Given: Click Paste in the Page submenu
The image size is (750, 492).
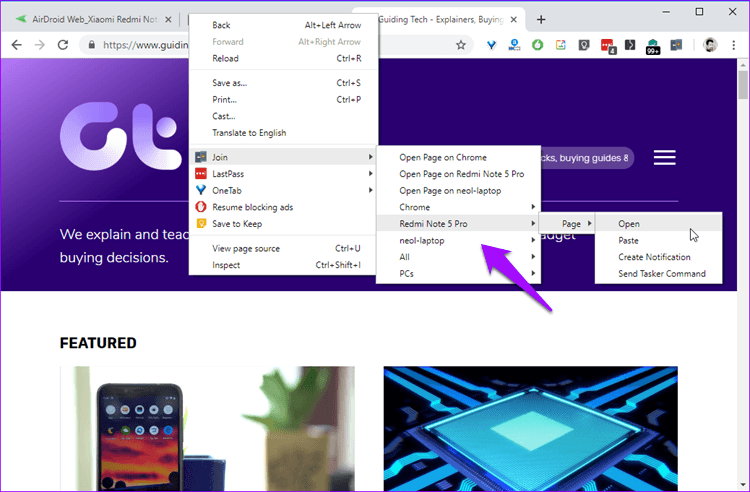Looking at the screenshot, I should click(659, 241).
